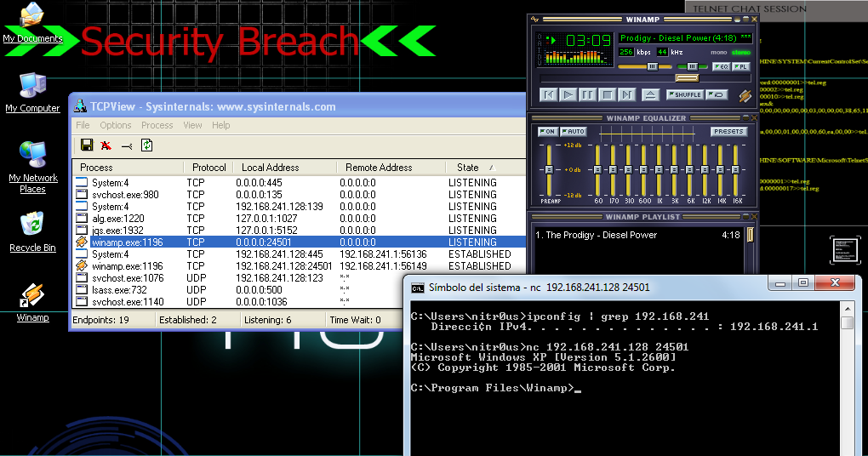The image size is (868, 456).
Task: Click the State column sort arrow
Action: pos(492,167)
